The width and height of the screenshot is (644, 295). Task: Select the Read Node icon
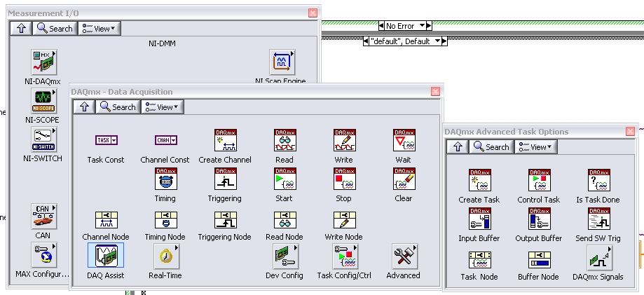285,220
